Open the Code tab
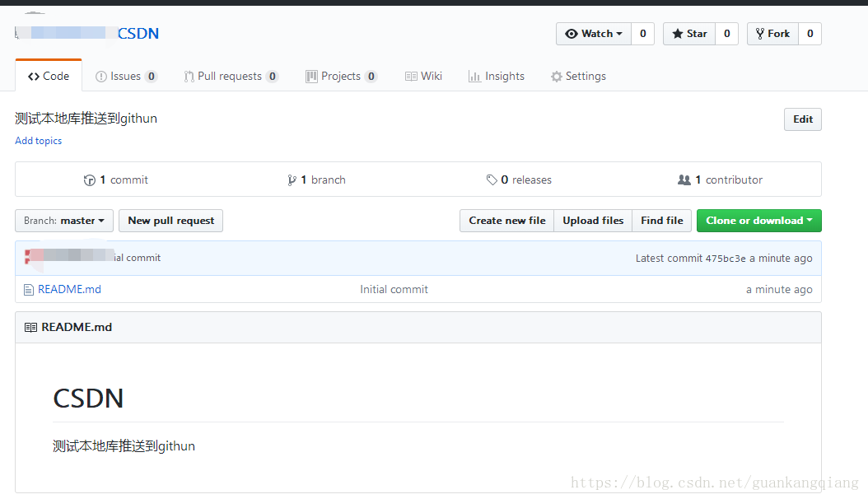Image resolution: width=868 pixels, height=499 pixels. pos(49,76)
